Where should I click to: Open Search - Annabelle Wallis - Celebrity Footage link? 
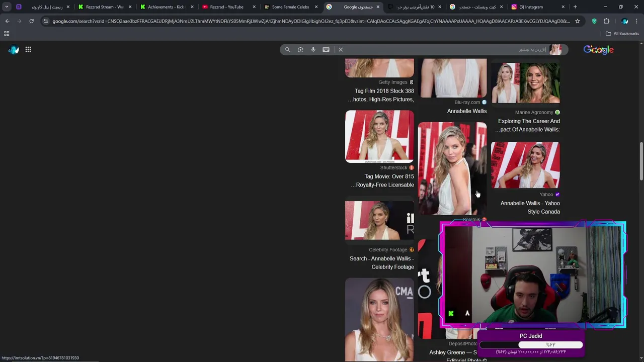(x=382, y=262)
